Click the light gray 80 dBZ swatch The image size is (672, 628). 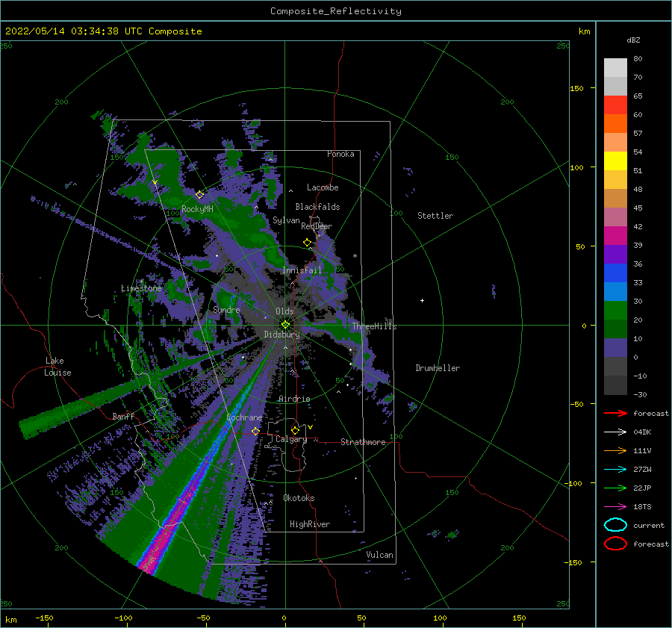[x=615, y=67]
